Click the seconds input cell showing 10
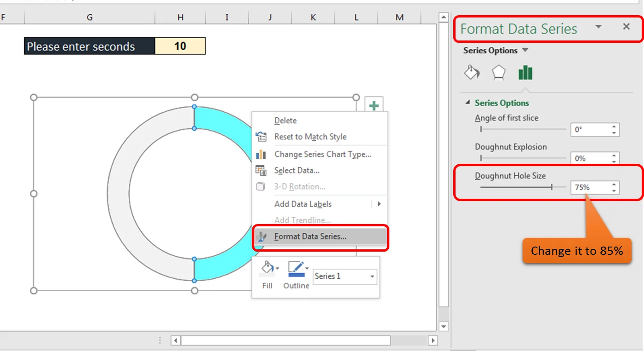 pyautogui.click(x=180, y=46)
